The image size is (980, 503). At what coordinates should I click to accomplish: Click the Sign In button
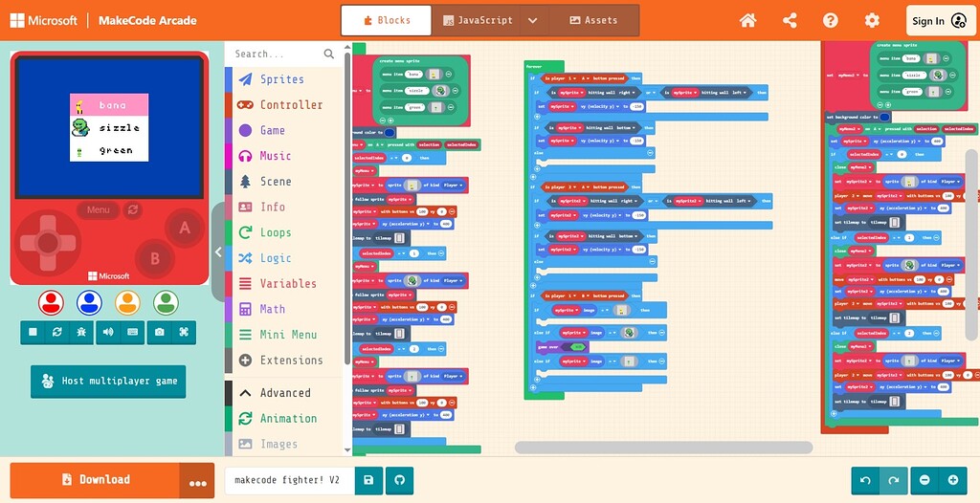940,21
